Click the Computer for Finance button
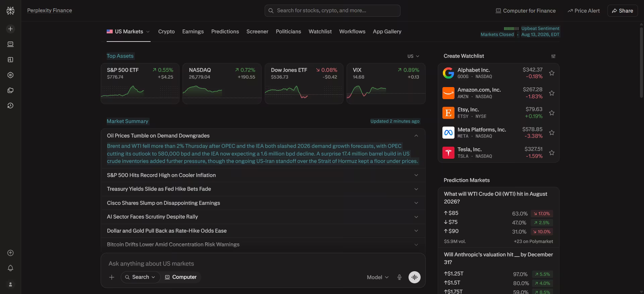 point(526,11)
